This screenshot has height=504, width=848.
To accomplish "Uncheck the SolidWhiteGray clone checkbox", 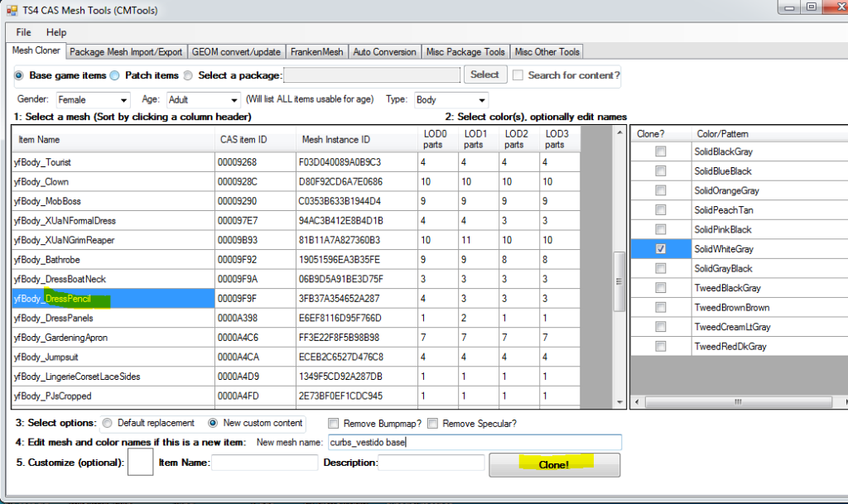I will [x=660, y=248].
